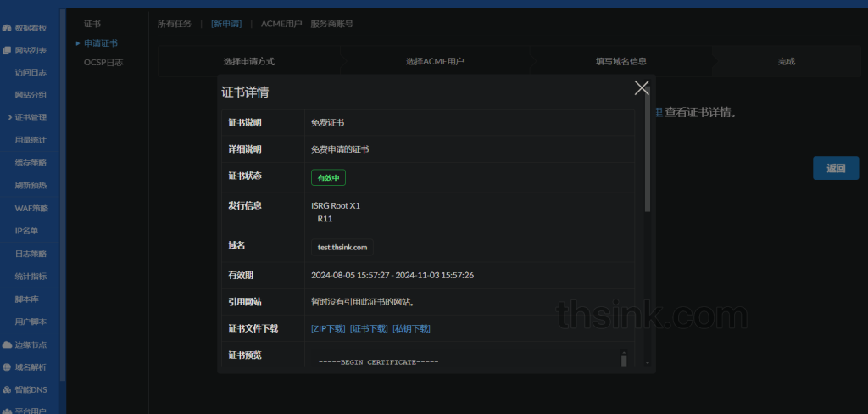Open 缓存策略 in the sidebar
Screen dimensions: 868x414
coord(31,163)
